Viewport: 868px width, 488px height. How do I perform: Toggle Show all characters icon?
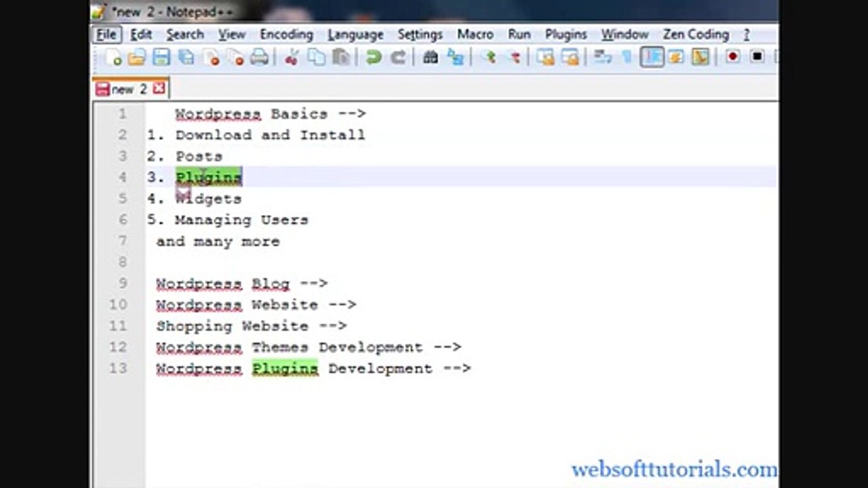click(x=627, y=58)
